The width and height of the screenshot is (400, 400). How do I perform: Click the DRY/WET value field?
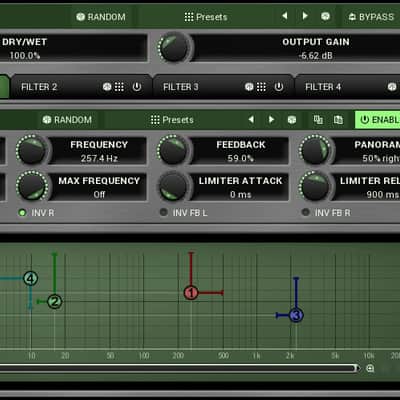pyautogui.click(x=73, y=48)
